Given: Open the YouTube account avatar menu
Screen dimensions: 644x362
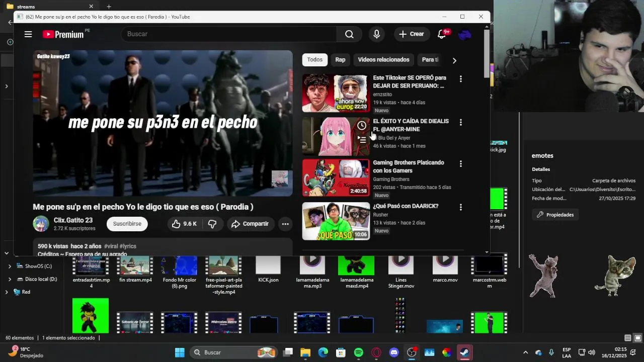Looking at the screenshot, I should (465, 34).
